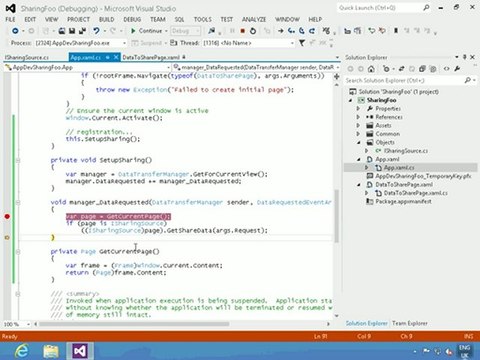Click the Search Solution Explorer field
Image resolution: width=480 pixels, height=360 pixels.
pos(404,80)
